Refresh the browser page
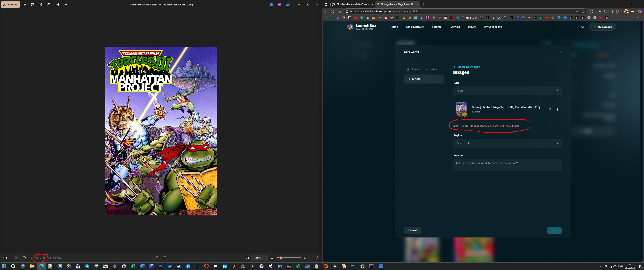Image resolution: width=644 pixels, height=270 pixels. [x=332, y=11]
